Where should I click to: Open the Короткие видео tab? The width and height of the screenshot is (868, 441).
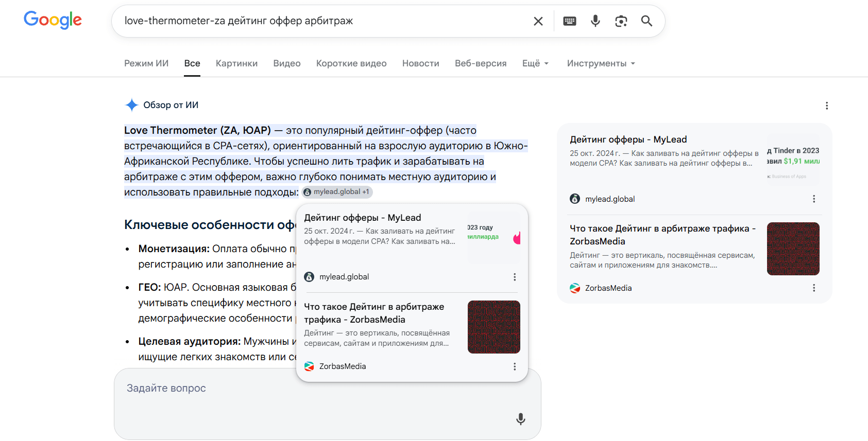pyautogui.click(x=351, y=63)
